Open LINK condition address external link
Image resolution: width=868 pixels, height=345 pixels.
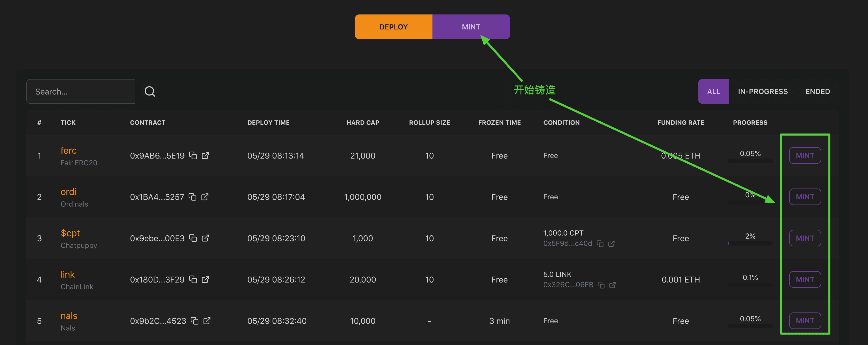(x=612, y=285)
